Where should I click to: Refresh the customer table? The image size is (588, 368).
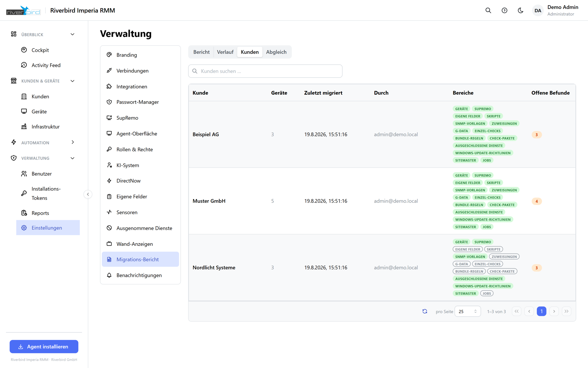click(424, 311)
